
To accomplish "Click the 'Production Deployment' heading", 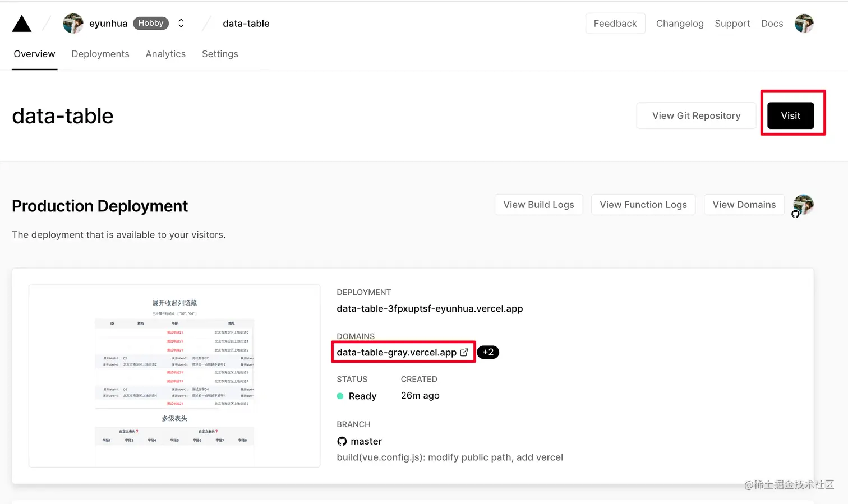I will (x=100, y=206).
